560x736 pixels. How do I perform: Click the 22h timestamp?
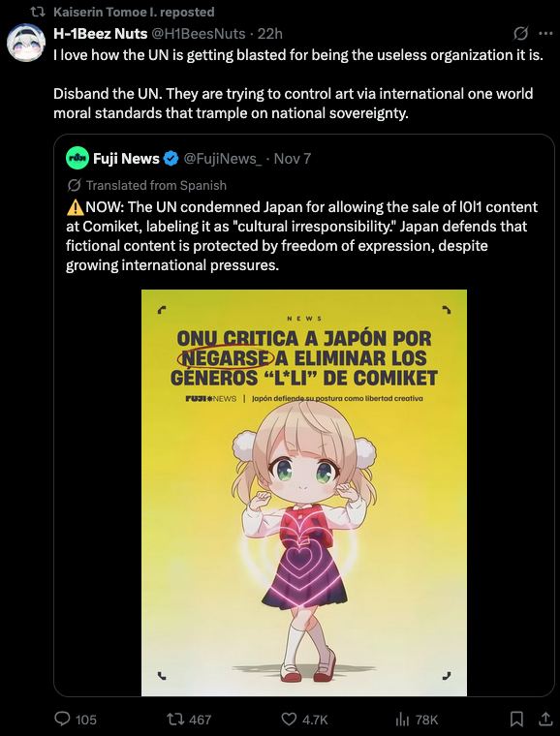270,33
